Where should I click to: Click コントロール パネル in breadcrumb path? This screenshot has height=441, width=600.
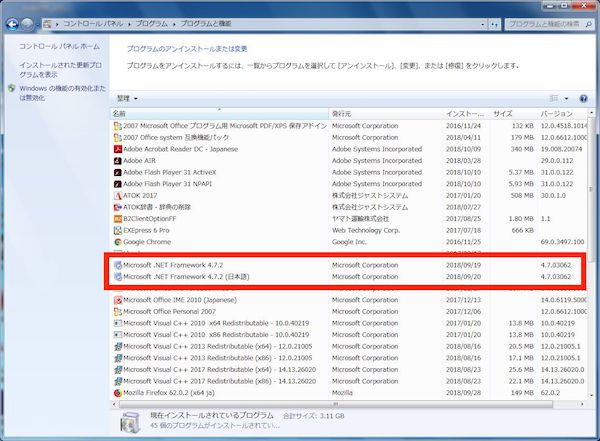tap(93, 24)
